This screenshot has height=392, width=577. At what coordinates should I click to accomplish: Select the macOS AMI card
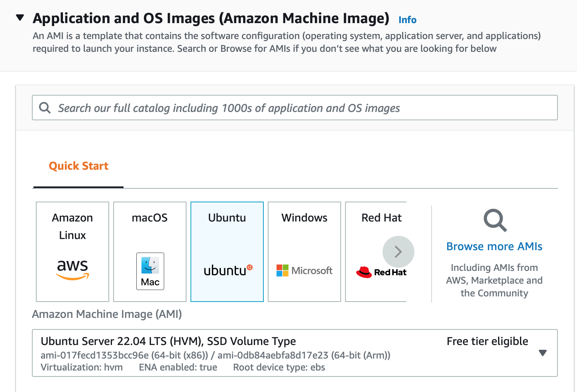pos(150,252)
